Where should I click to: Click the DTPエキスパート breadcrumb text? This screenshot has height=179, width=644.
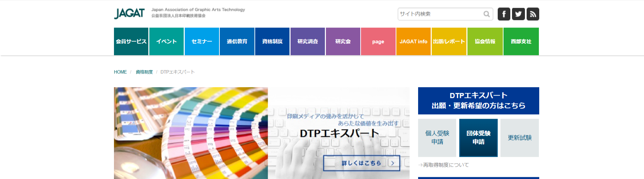coord(178,72)
